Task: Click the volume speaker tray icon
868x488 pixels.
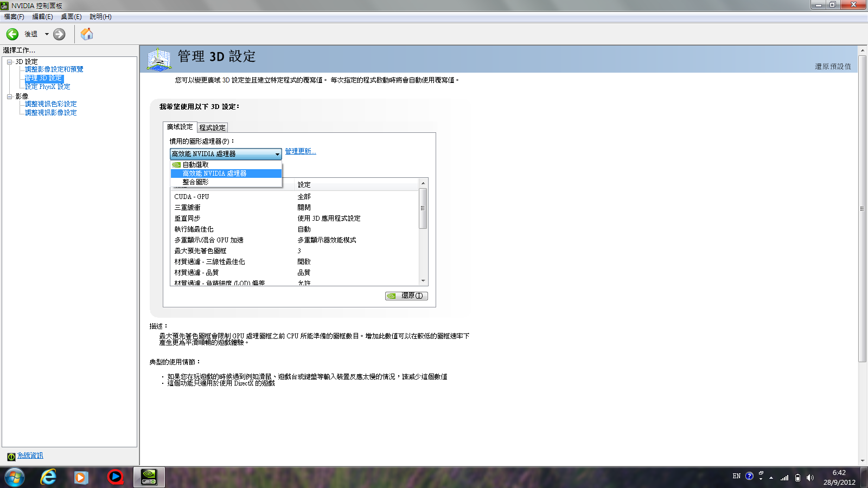Action: coord(810,478)
